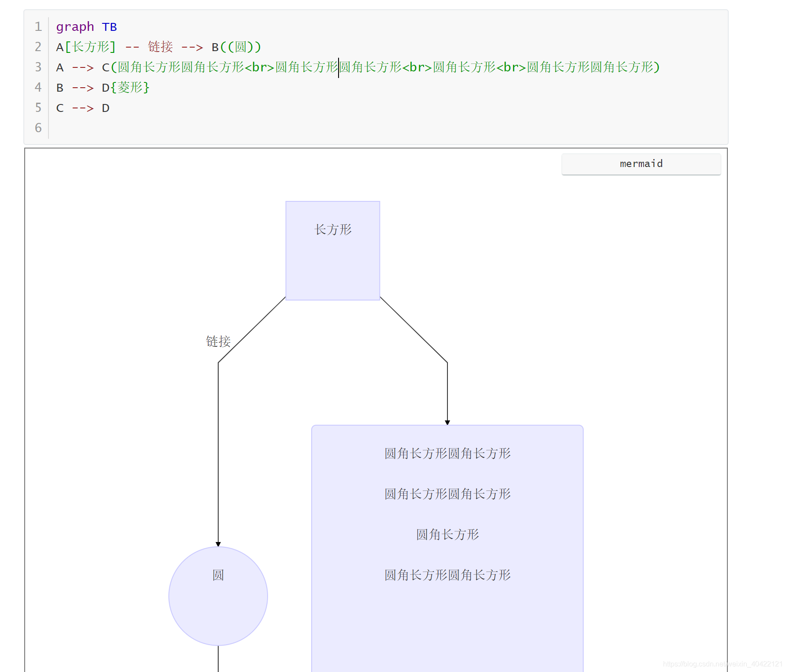This screenshot has height=672, width=786.
Task: Click the red 链接 text in code
Action: tap(160, 47)
